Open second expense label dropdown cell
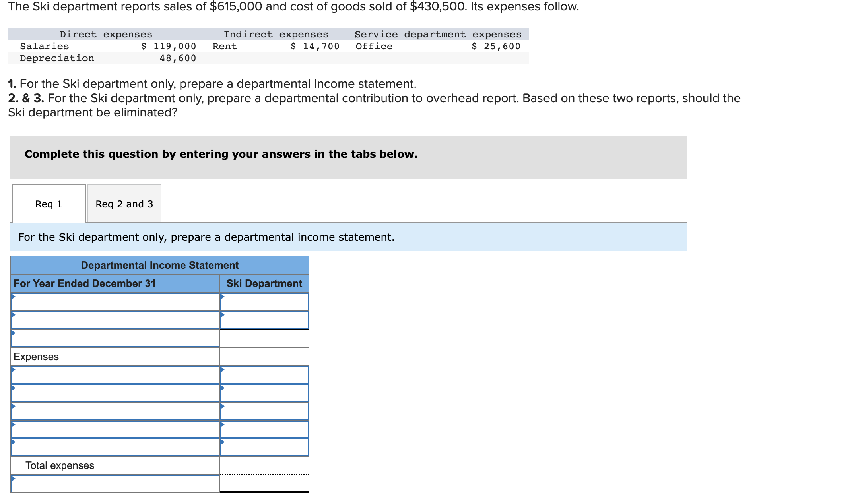854x504 pixels. (115, 393)
